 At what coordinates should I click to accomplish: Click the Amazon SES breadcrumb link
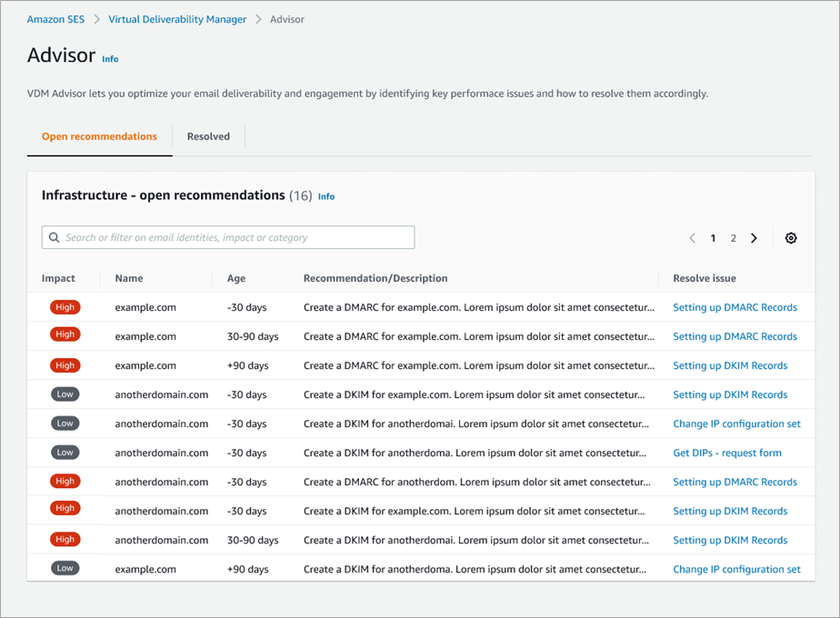[x=55, y=19]
